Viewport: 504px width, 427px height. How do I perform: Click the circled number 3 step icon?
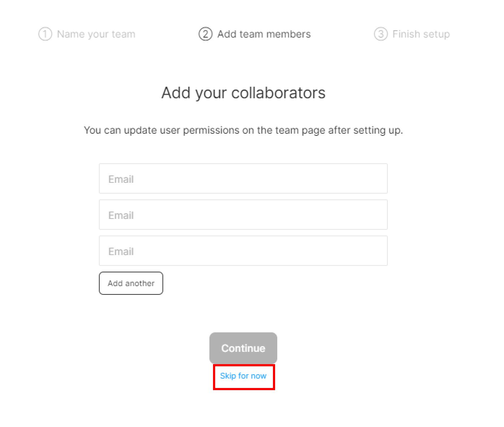[x=381, y=34]
